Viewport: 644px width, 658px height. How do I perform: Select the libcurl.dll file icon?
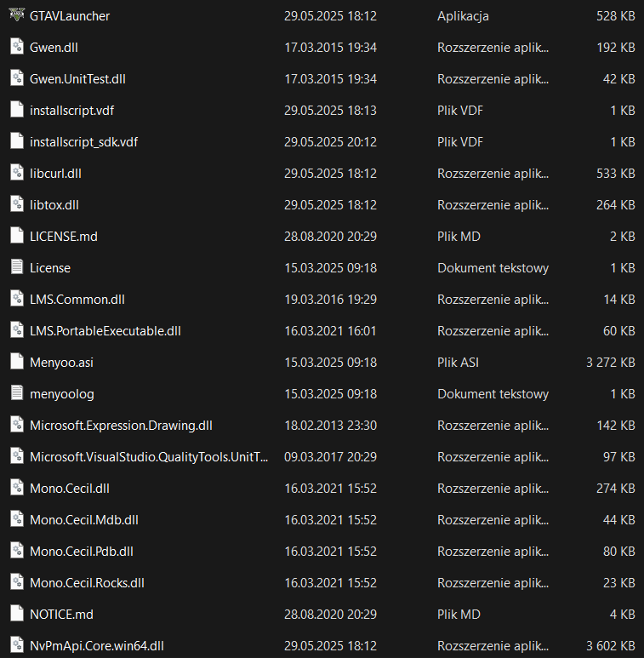click(x=16, y=173)
